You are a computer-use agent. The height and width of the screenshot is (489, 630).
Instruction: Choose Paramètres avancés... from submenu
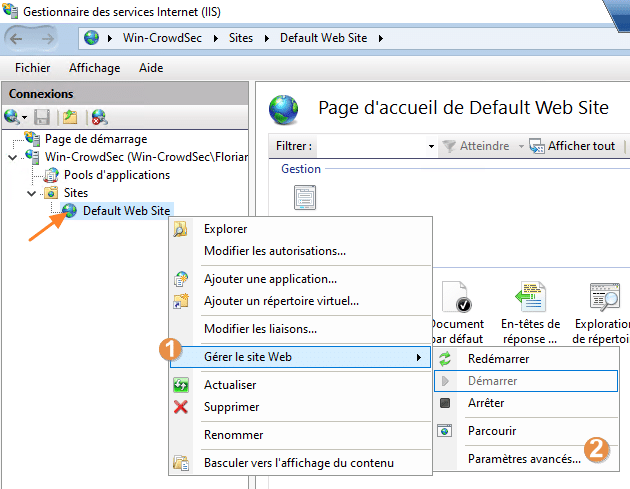click(523, 459)
